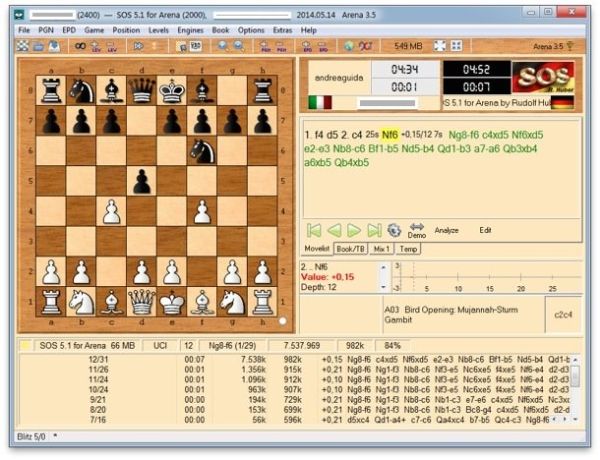Image resolution: width=600 pixels, height=460 pixels.
Task: Click the highlighted Nf6 move in notation
Action: click(389, 133)
